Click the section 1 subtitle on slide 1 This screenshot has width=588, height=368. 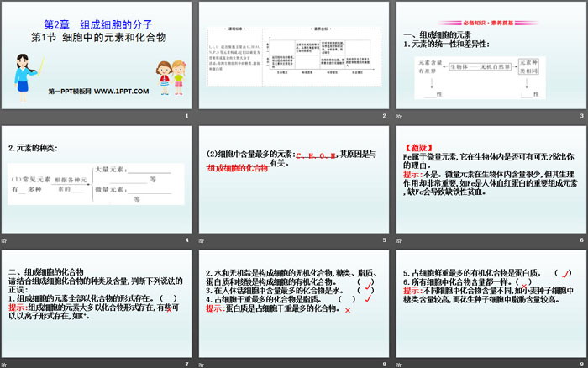click(99, 38)
